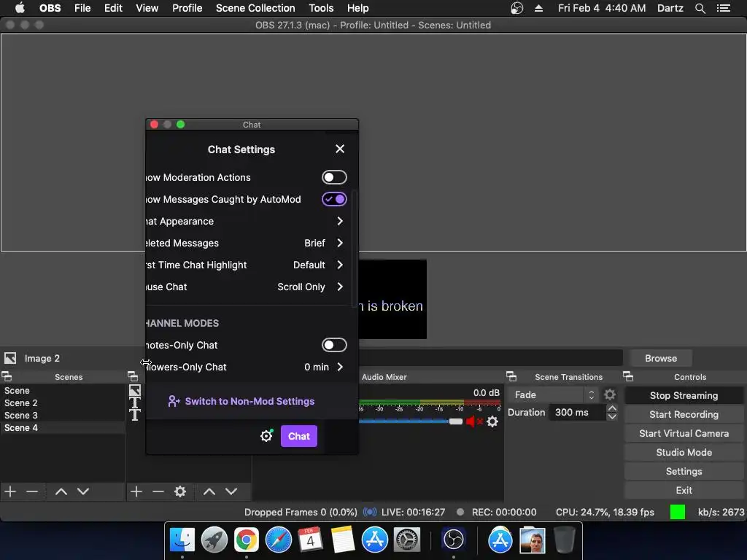Image resolution: width=747 pixels, height=560 pixels.
Task: Open Scene Transitions properties gear
Action: pos(609,394)
